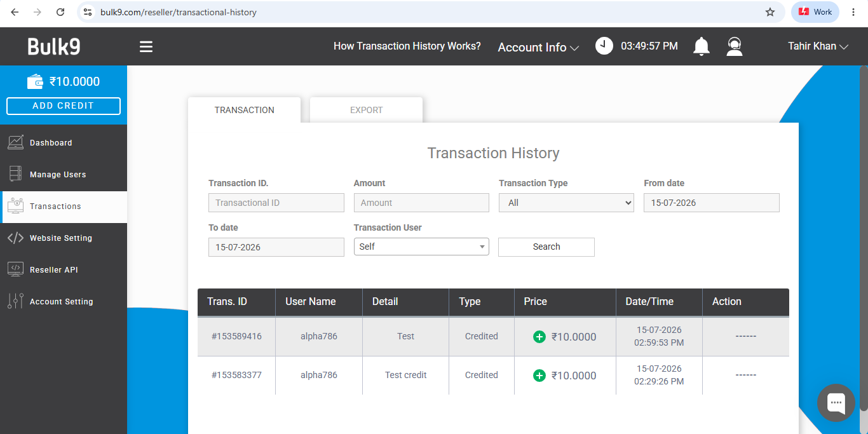Click the clock icon in header
This screenshot has height=434, width=868.
(604, 46)
